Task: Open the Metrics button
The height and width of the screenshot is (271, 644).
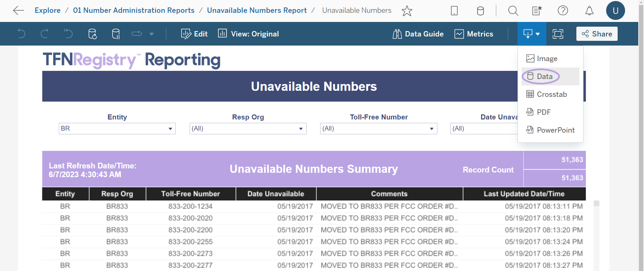Action: pos(474,34)
